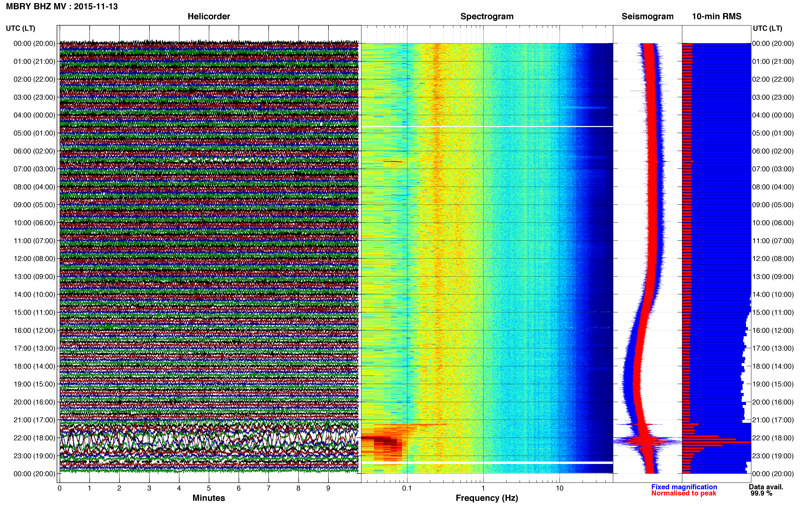Click the "0.1" frequency axis tick label

coord(407,488)
